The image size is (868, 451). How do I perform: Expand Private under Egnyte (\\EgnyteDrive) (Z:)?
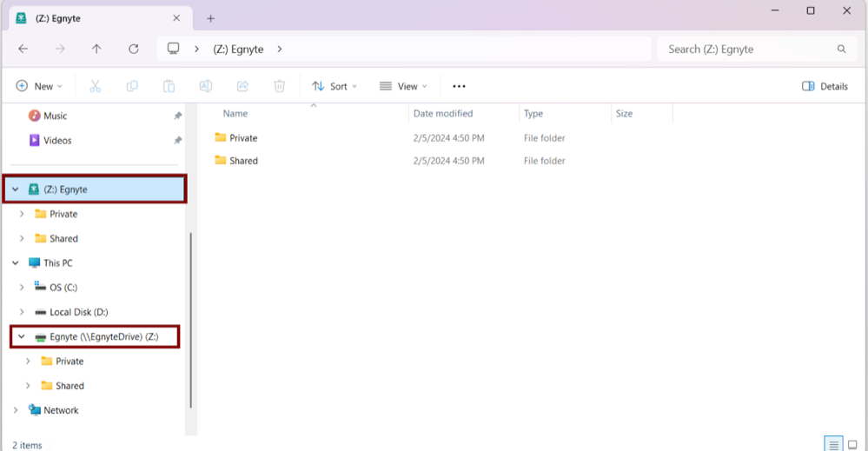[28, 361]
